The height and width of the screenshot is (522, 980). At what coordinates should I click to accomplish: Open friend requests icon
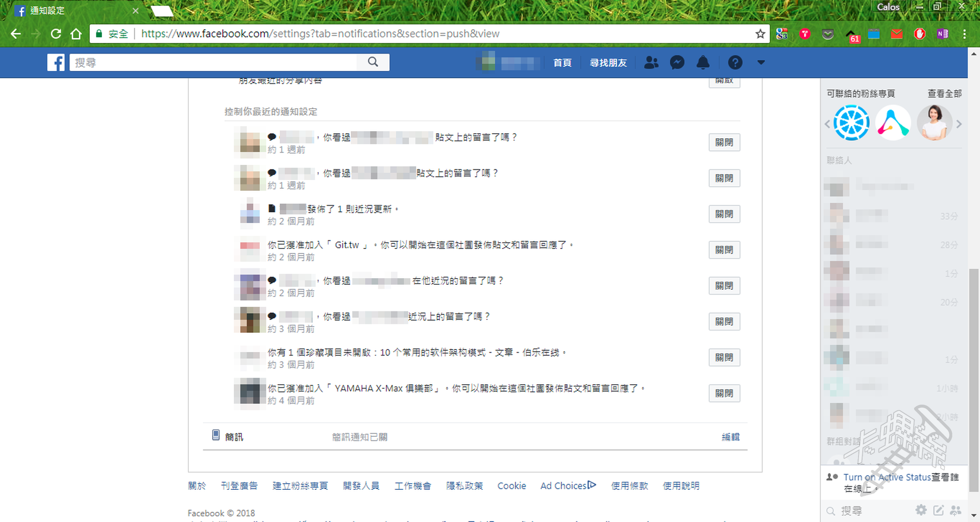pyautogui.click(x=651, y=62)
